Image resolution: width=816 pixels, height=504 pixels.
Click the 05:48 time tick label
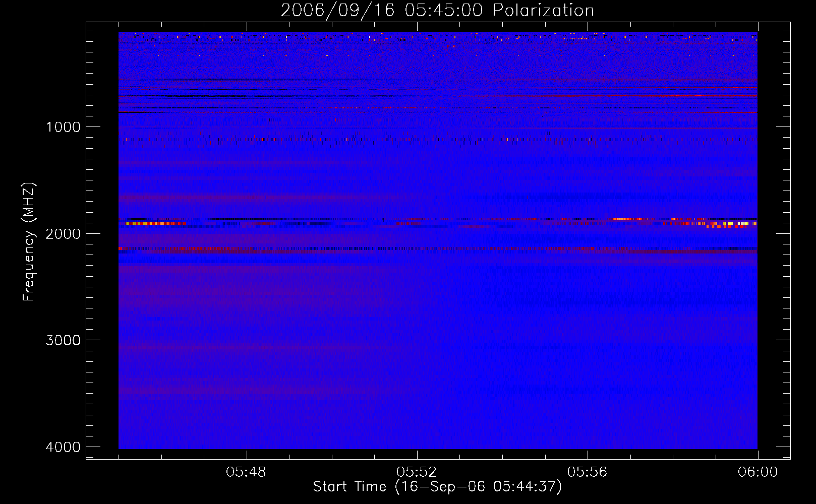tap(246, 472)
